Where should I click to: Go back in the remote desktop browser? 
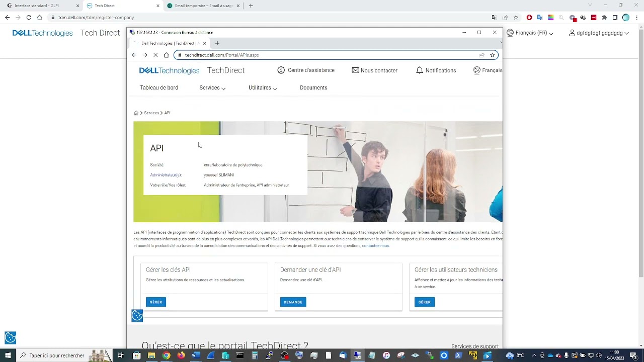(134, 55)
